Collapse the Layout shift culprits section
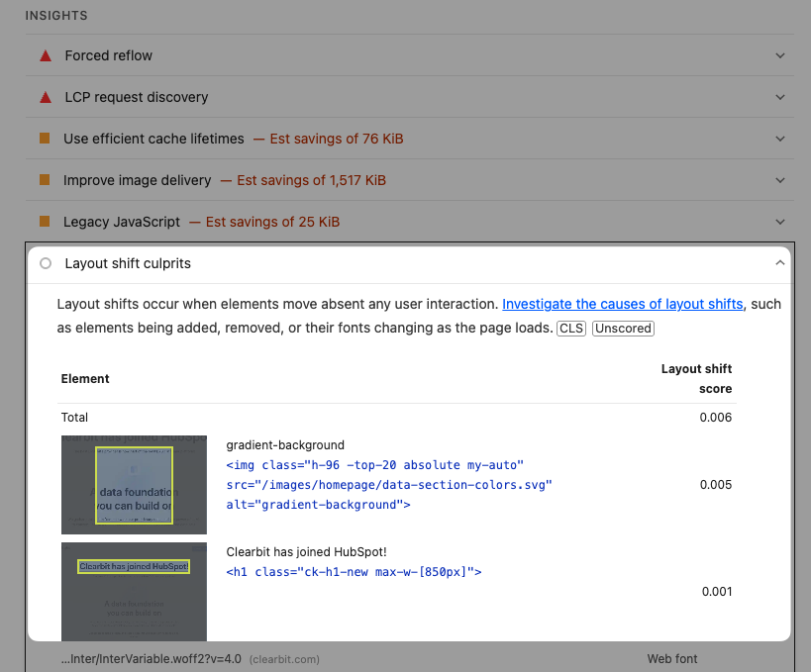 (x=780, y=263)
